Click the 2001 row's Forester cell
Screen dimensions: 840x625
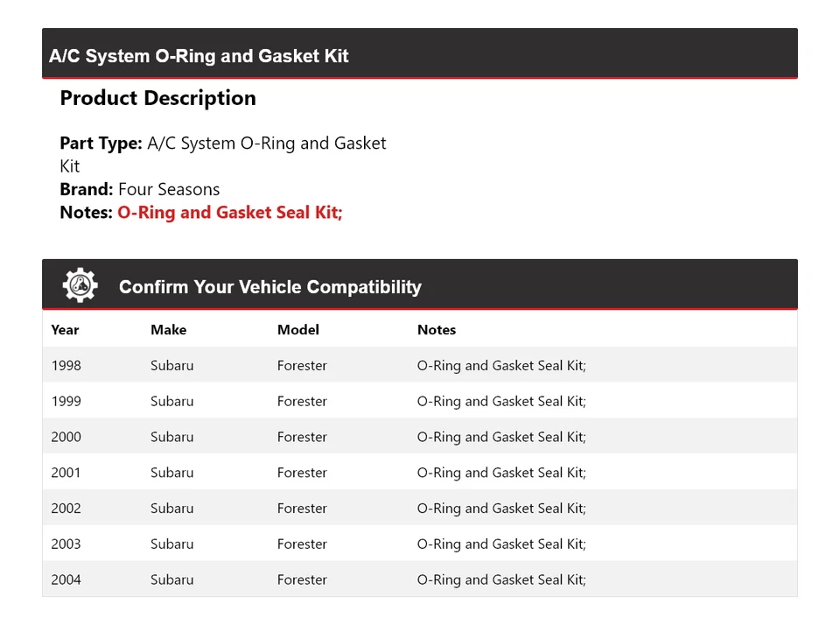click(302, 473)
